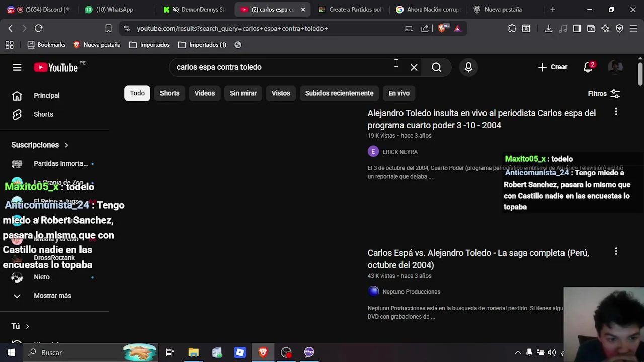This screenshot has width=644, height=362.
Task: Open ERICK NEYRA channel
Action: tap(400, 152)
